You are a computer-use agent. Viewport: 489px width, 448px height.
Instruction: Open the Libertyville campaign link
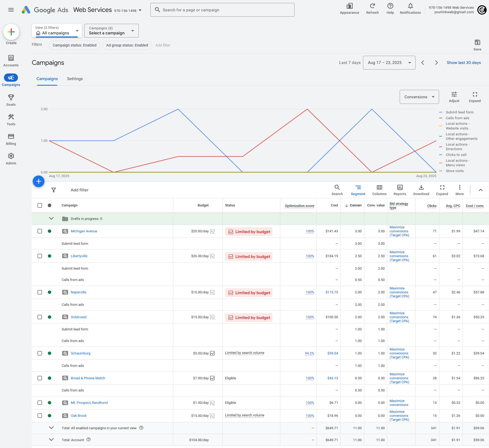point(79,256)
